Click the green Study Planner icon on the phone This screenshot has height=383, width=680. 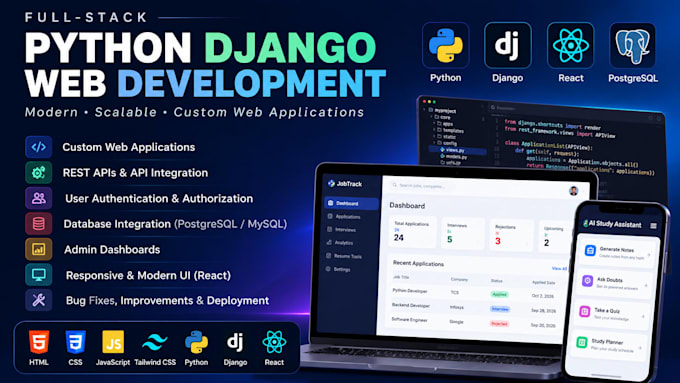[x=582, y=342]
